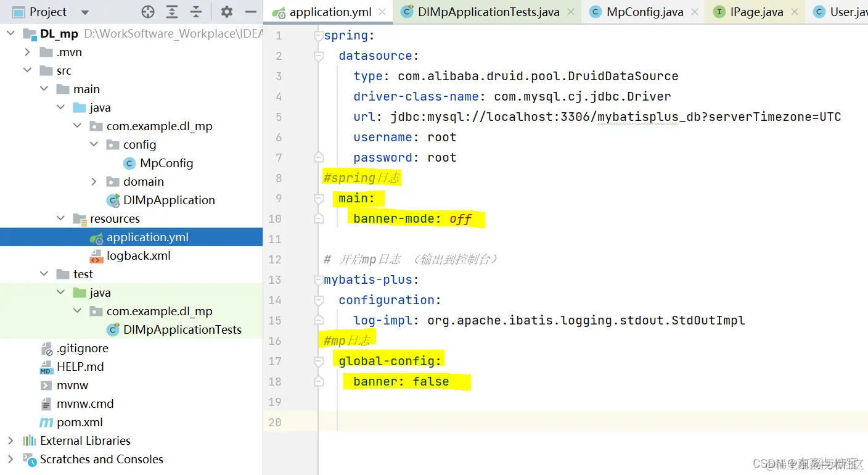Image resolution: width=868 pixels, height=475 pixels.
Task: Click the DlMpApplicationTests class icon in tree
Action: (113, 330)
